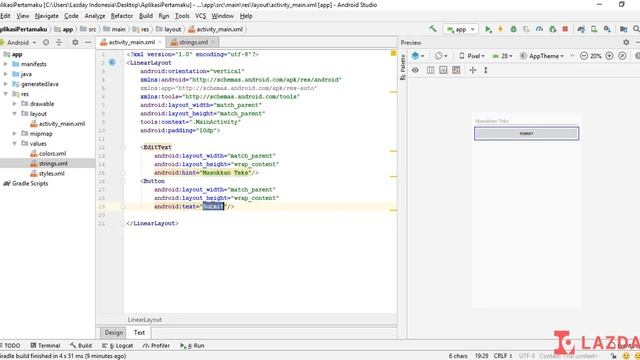Open the VCS menu
The height and width of the screenshot is (360, 640).
pyautogui.click(x=200, y=16)
